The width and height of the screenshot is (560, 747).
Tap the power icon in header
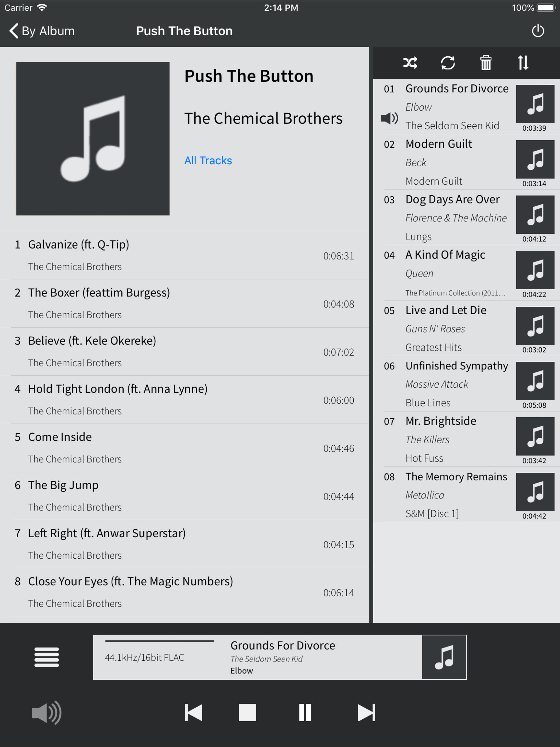click(538, 31)
